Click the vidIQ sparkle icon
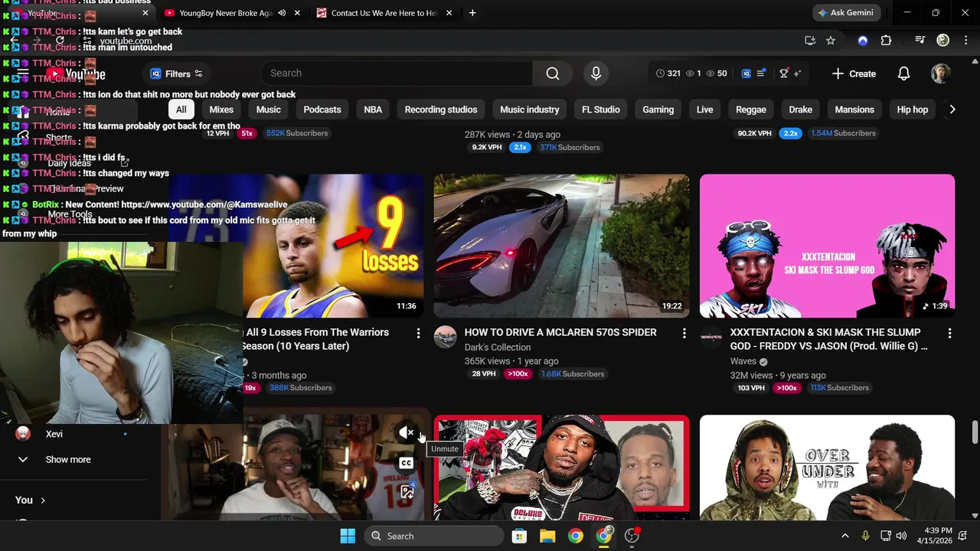The height and width of the screenshot is (551, 980). point(797,73)
